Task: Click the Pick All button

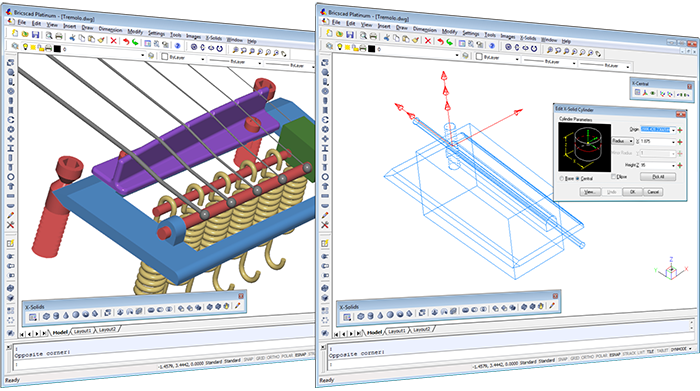Action: [658, 177]
